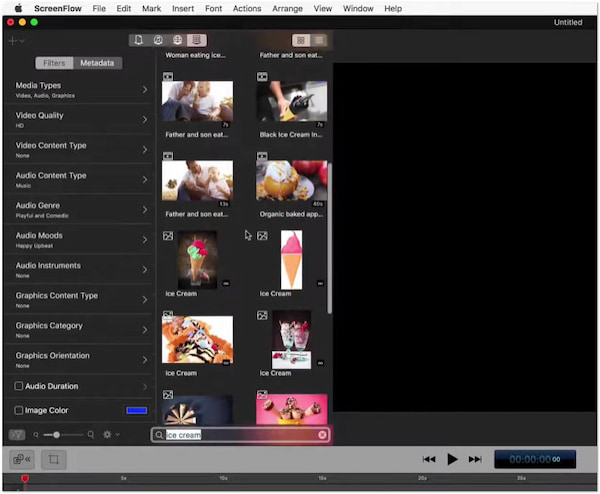Select the ice cream sundae glasses image
The width and height of the screenshot is (600, 494).
click(292, 339)
